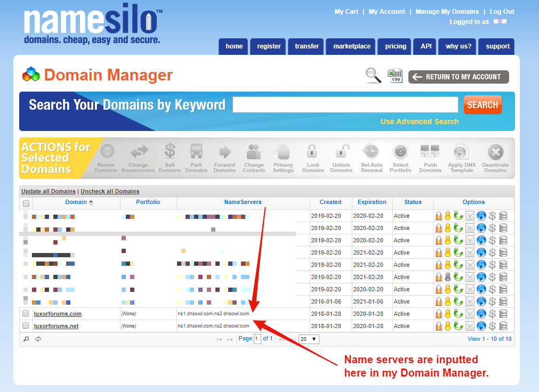Click the yellow person icon for luxorforums.net
This screenshot has height=392, width=539.
[x=447, y=326]
